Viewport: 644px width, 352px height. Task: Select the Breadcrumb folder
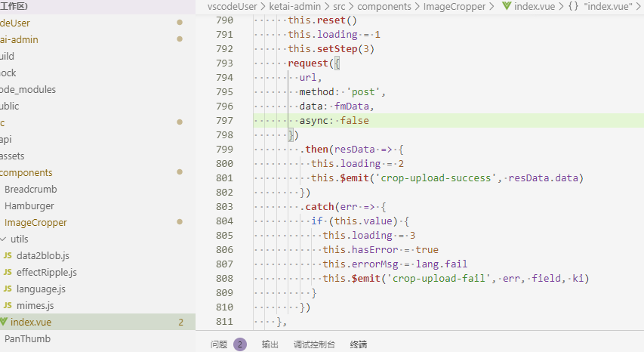point(30,189)
